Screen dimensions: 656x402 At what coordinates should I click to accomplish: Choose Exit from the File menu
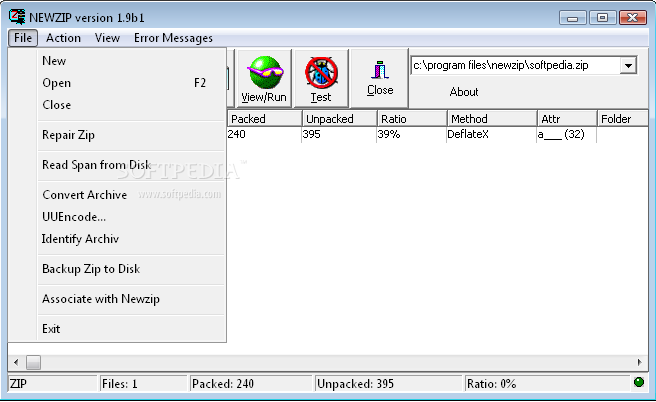[131, 329]
